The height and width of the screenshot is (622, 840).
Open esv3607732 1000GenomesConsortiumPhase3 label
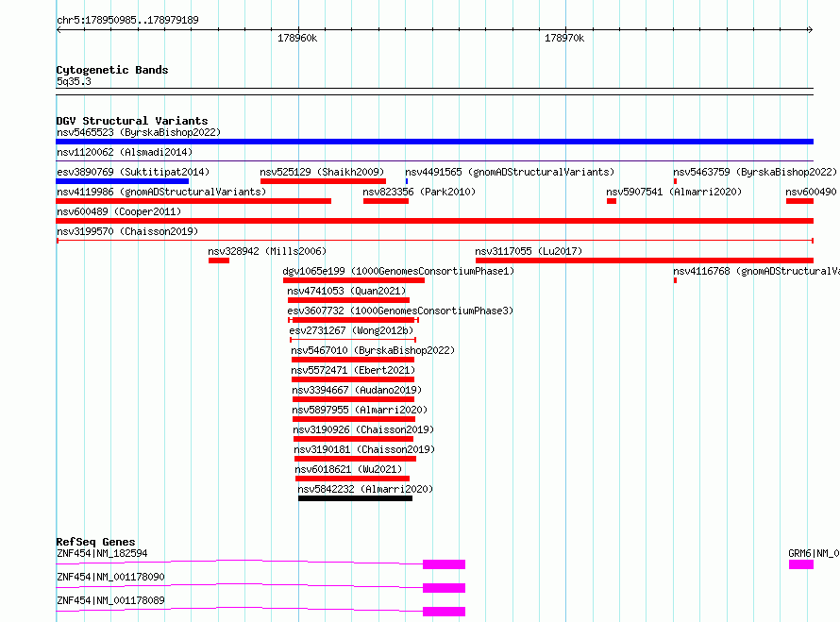400,311
